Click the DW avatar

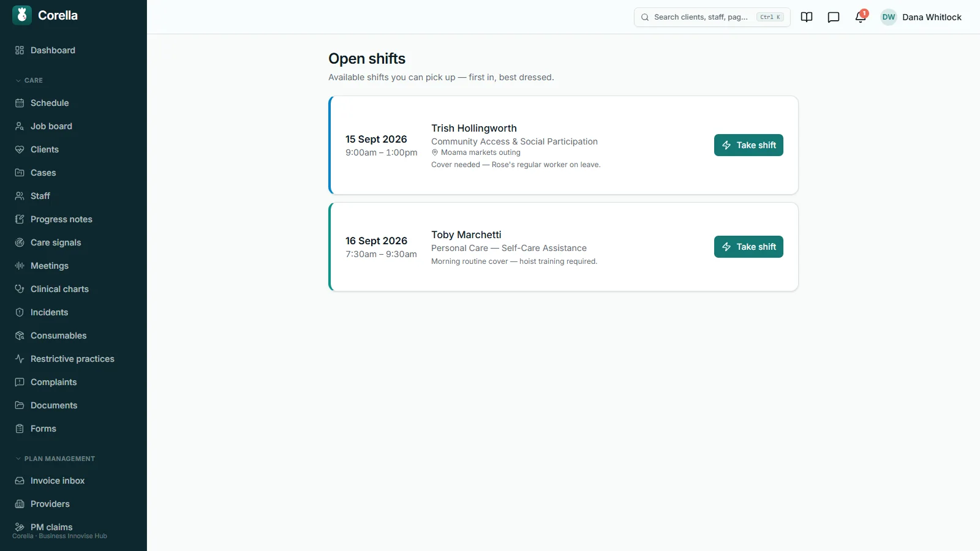pos(889,17)
